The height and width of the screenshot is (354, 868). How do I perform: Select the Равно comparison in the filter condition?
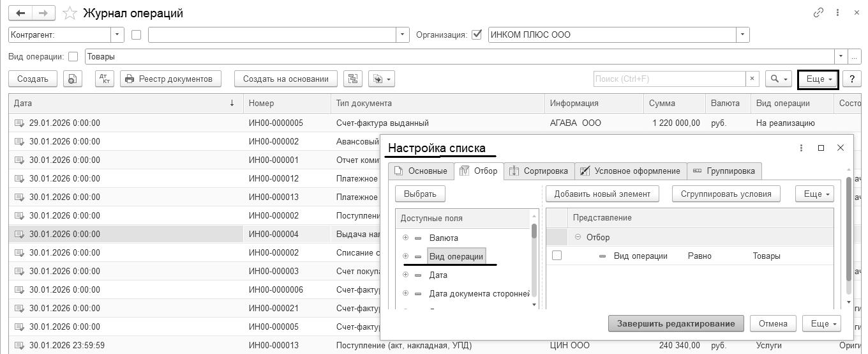(700, 256)
